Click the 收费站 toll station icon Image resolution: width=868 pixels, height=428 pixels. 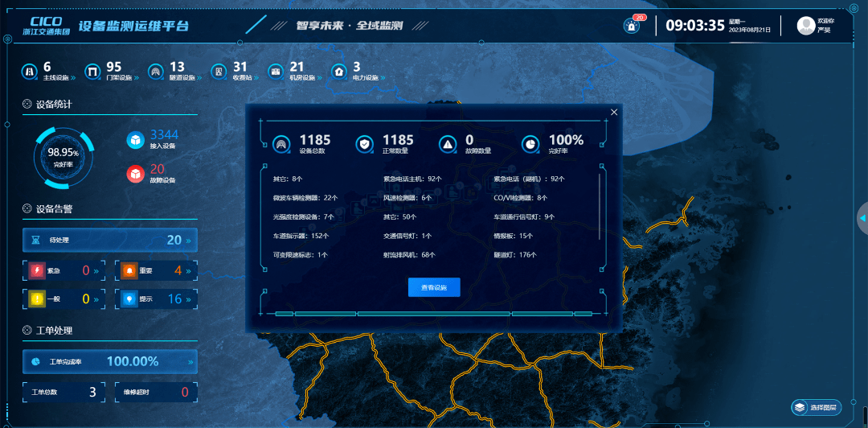[x=219, y=72]
